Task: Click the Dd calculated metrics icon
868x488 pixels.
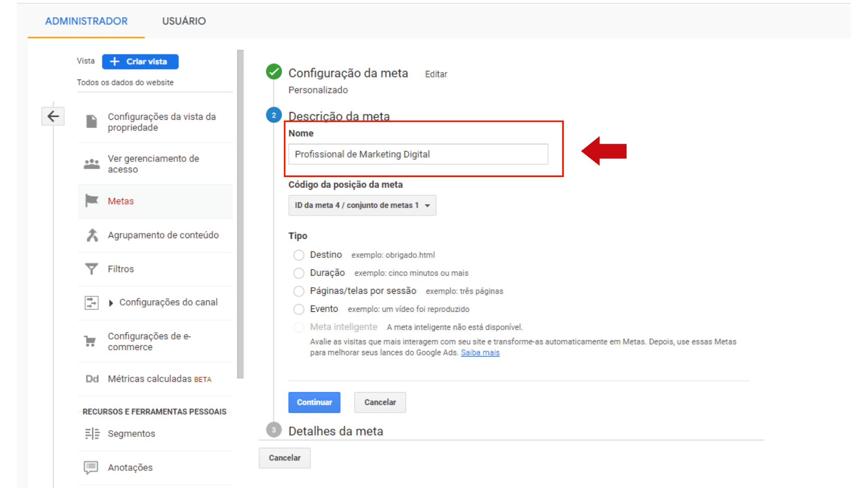Action: coord(92,379)
